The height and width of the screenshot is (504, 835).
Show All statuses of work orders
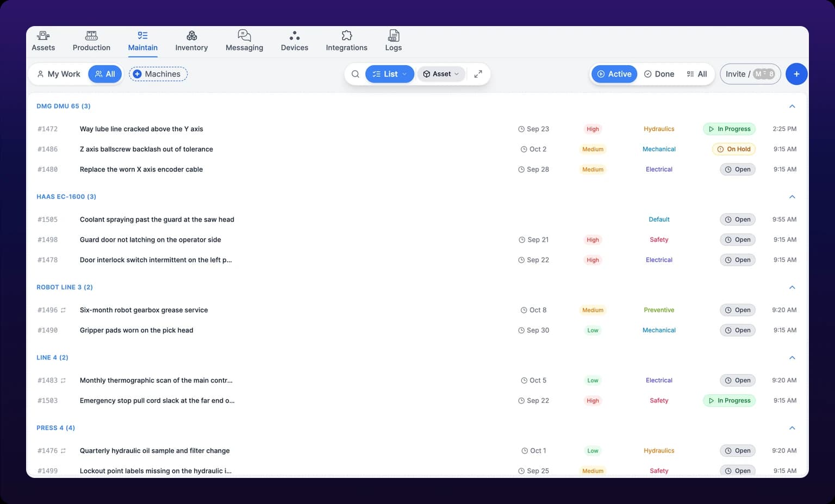click(x=697, y=74)
